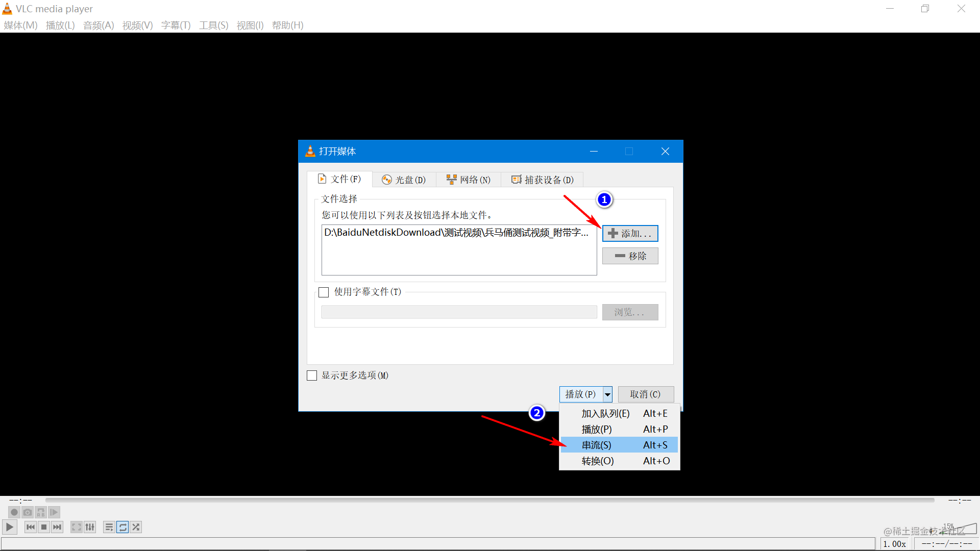Screen dimensions: 980x551
Task: Click the Stop playback icon
Action: (44, 527)
